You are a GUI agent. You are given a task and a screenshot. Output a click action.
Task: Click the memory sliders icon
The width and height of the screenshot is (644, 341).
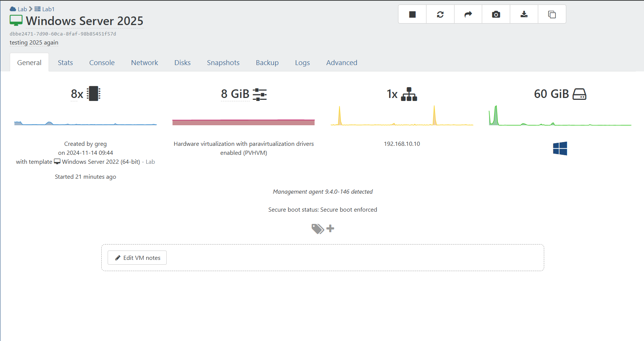pyautogui.click(x=260, y=94)
